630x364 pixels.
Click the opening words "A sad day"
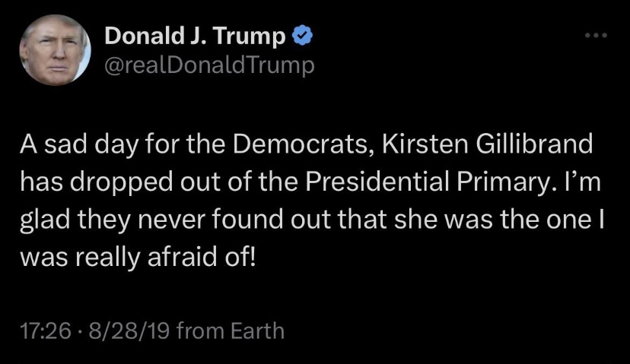[79, 144]
